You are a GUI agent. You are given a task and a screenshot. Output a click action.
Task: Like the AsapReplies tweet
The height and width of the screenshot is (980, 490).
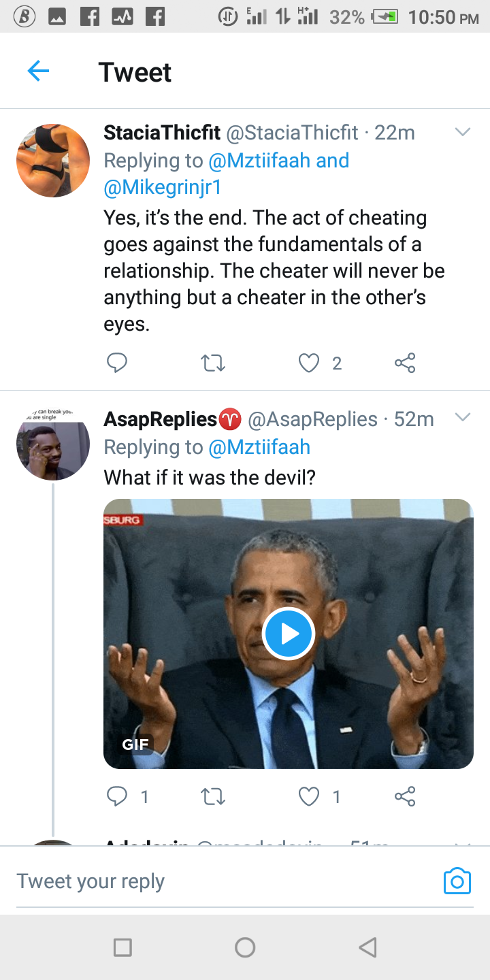click(309, 797)
